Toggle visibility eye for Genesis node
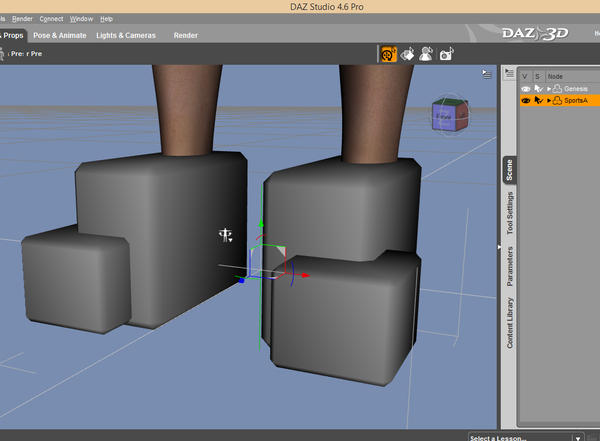Image resolution: width=600 pixels, height=441 pixels. 525,88
